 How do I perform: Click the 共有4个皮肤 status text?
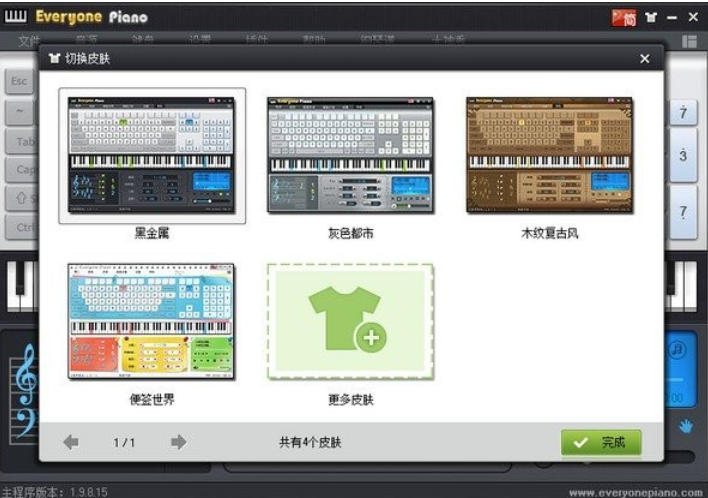(x=310, y=442)
